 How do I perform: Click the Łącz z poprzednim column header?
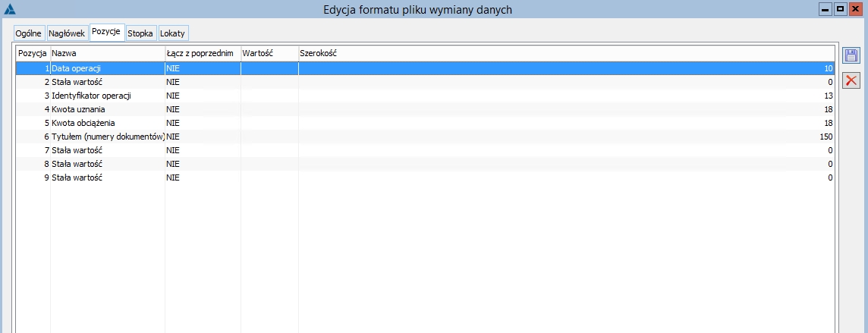point(202,54)
